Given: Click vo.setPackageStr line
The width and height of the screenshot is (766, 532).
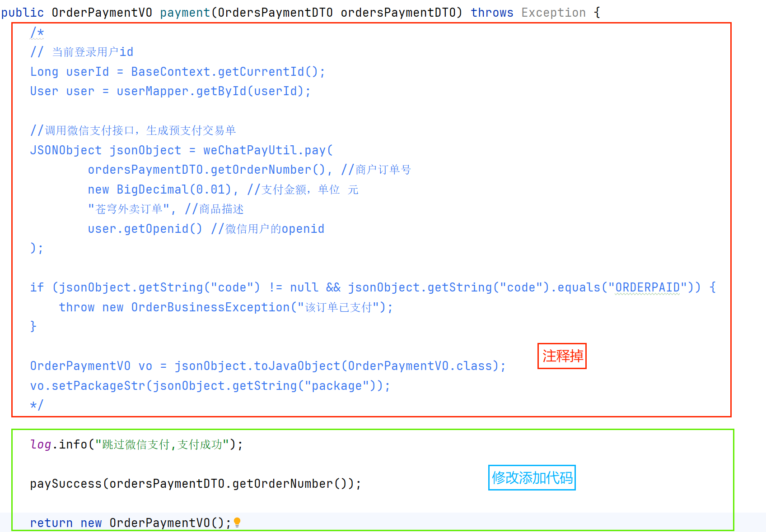Looking at the screenshot, I should [210, 386].
